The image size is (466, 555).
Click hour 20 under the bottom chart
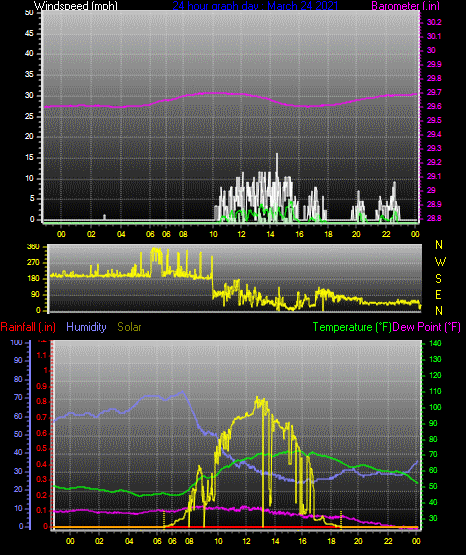(358, 542)
